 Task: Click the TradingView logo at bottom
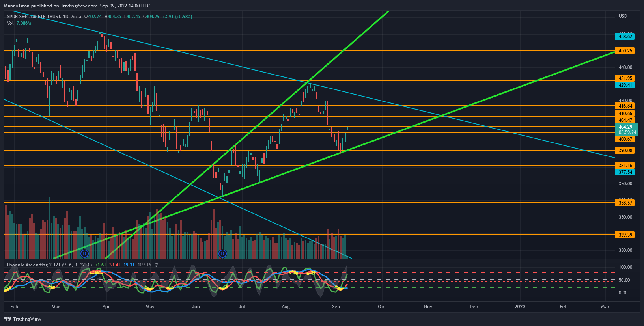tap(23, 319)
